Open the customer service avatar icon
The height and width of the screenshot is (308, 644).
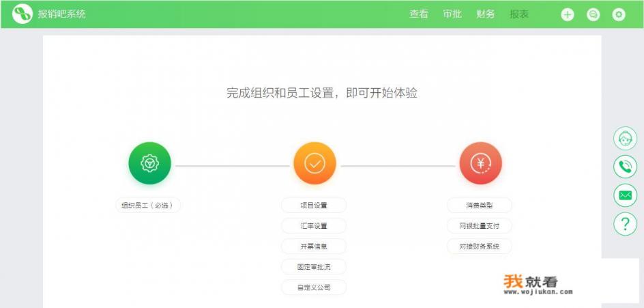625,138
